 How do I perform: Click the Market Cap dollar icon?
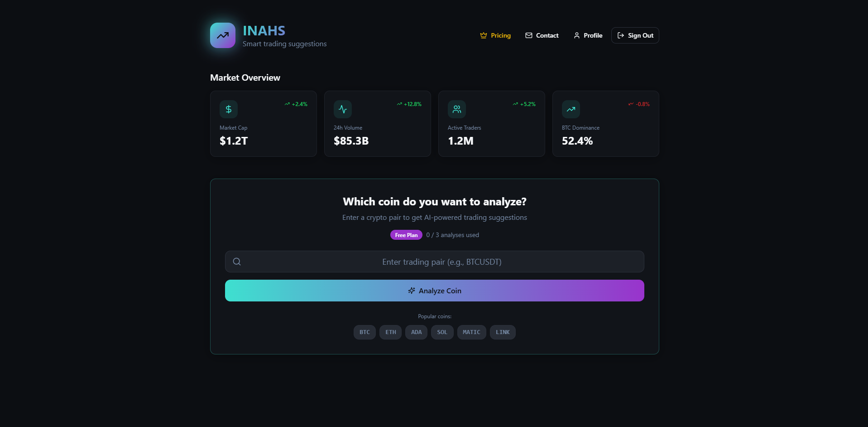(228, 109)
